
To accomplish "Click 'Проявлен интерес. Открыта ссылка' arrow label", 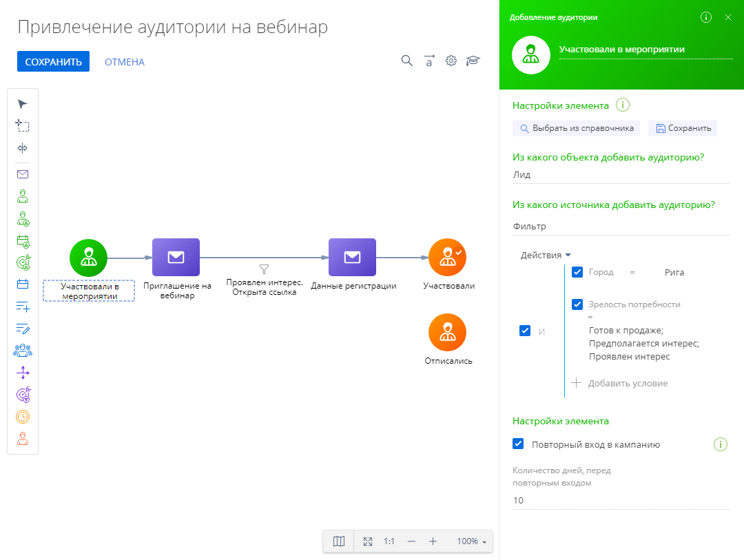I will 265,287.
